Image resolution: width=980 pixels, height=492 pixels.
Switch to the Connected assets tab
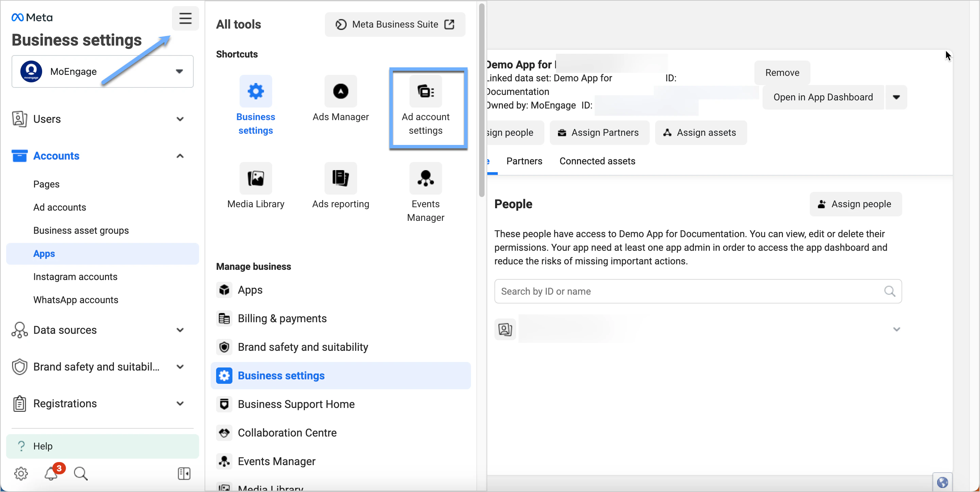coord(597,161)
